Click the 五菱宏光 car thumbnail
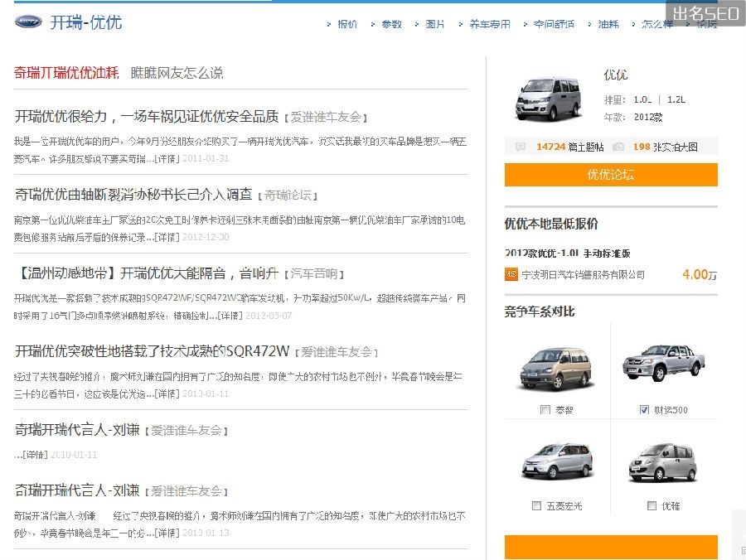Viewport: 746px width, 560px height. [558, 460]
